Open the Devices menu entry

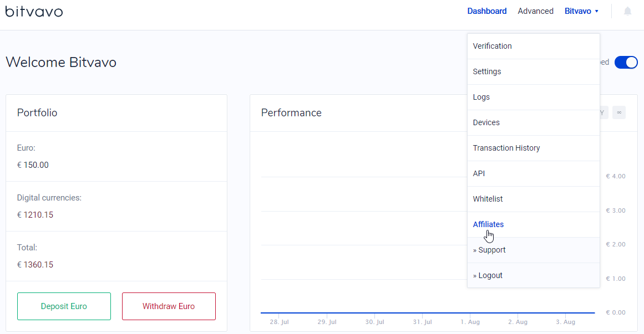click(534, 122)
